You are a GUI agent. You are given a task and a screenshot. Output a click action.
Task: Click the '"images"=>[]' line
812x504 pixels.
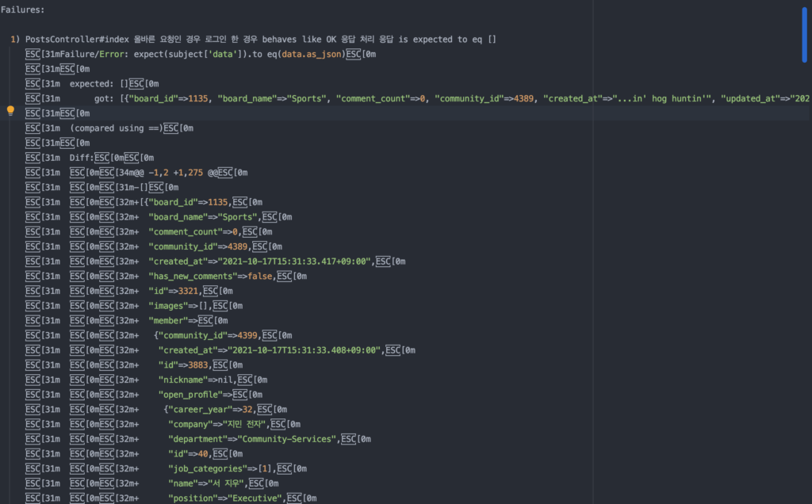point(133,307)
